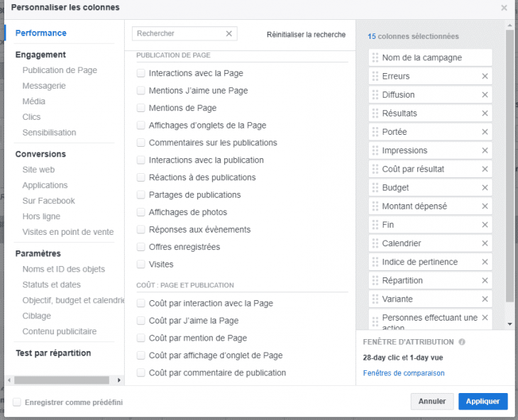Image resolution: width=518 pixels, height=420 pixels.
Task: Remove the Calendrier column via its X
Action: (485, 243)
